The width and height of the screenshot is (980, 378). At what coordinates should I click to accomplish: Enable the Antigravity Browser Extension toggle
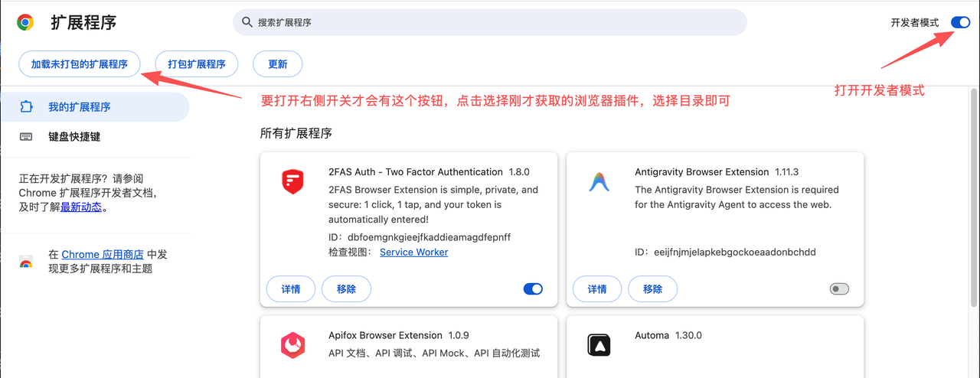click(x=839, y=289)
